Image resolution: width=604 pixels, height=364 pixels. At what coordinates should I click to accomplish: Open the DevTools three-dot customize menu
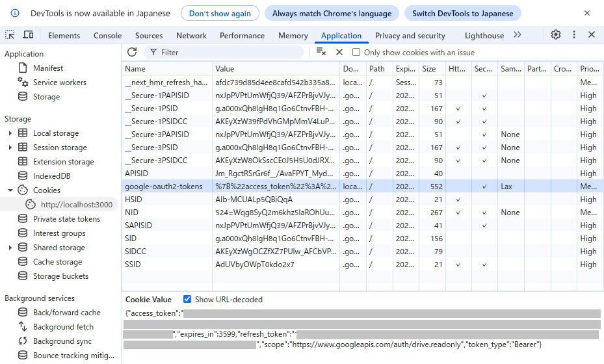[574, 34]
